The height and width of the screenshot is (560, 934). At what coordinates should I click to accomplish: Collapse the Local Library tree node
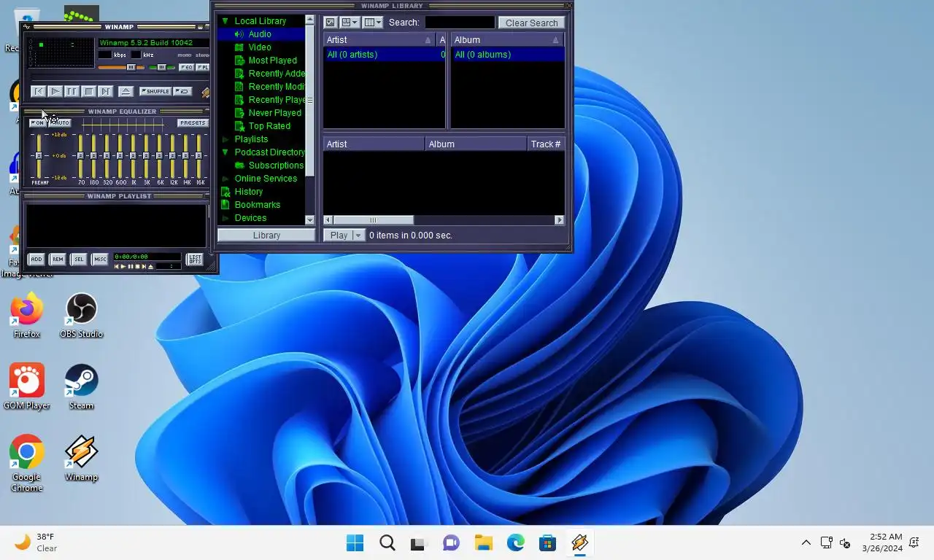point(225,21)
